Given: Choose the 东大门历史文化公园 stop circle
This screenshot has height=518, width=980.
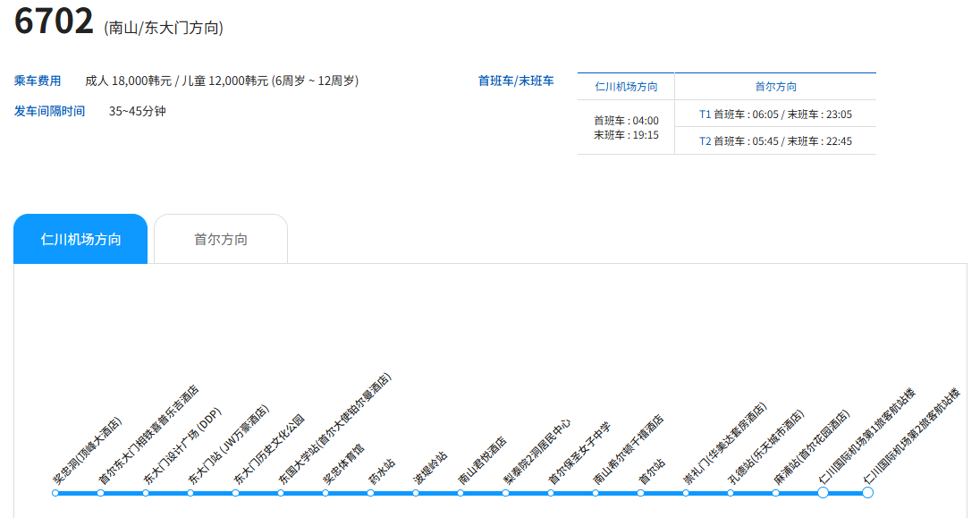Looking at the screenshot, I should coord(235,493).
